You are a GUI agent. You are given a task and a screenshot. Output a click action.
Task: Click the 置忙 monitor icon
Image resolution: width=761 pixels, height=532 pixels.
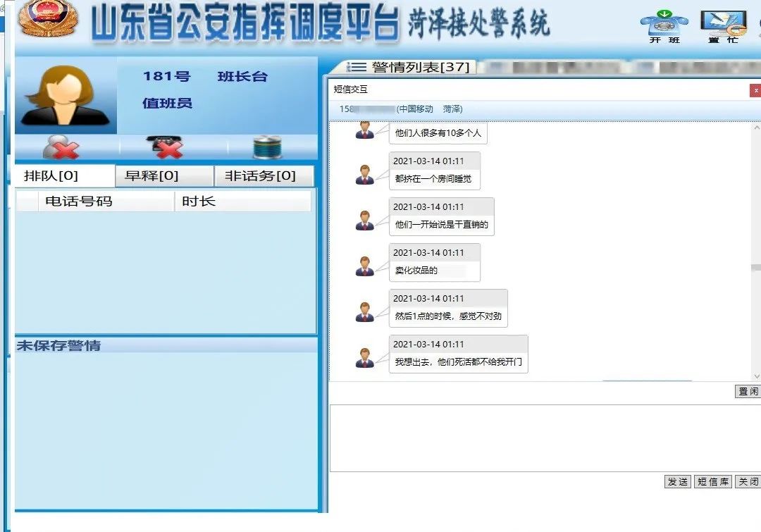click(x=723, y=23)
